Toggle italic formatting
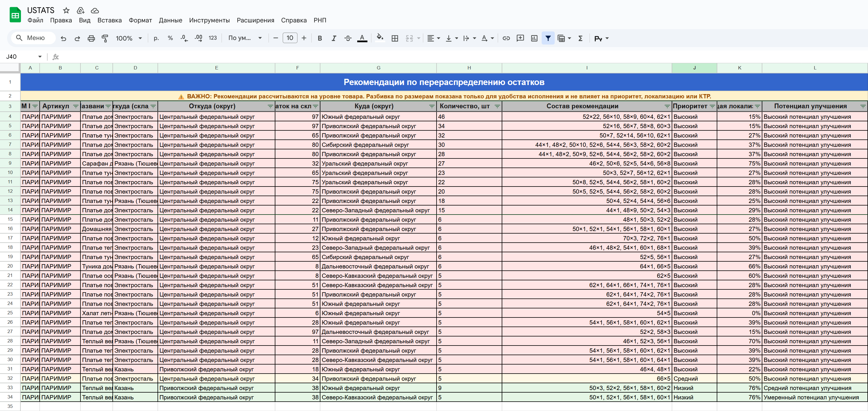This screenshot has width=868, height=411. (334, 39)
